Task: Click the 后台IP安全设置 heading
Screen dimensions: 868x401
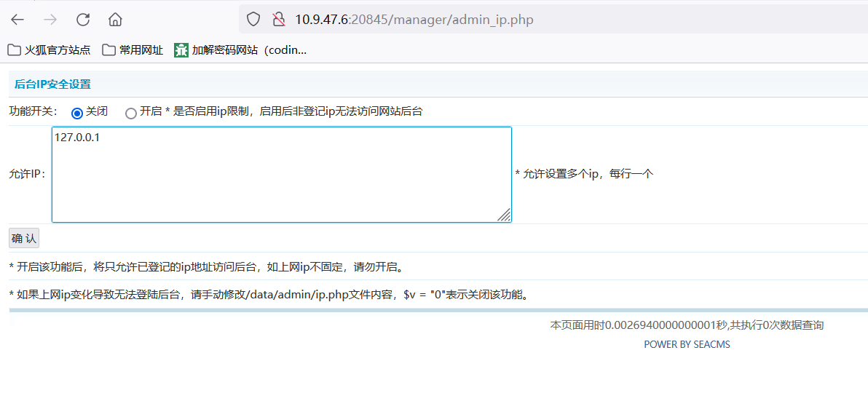Action: coord(52,84)
